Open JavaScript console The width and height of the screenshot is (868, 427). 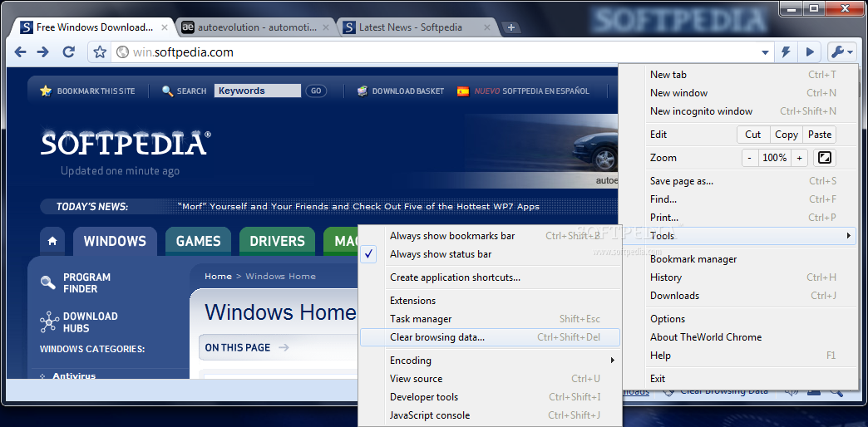[490, 415]
